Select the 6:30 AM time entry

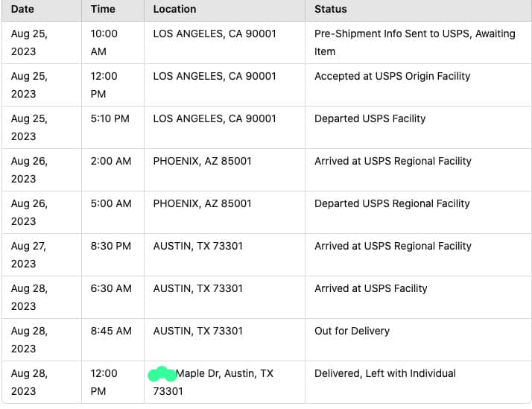(110, 288)
